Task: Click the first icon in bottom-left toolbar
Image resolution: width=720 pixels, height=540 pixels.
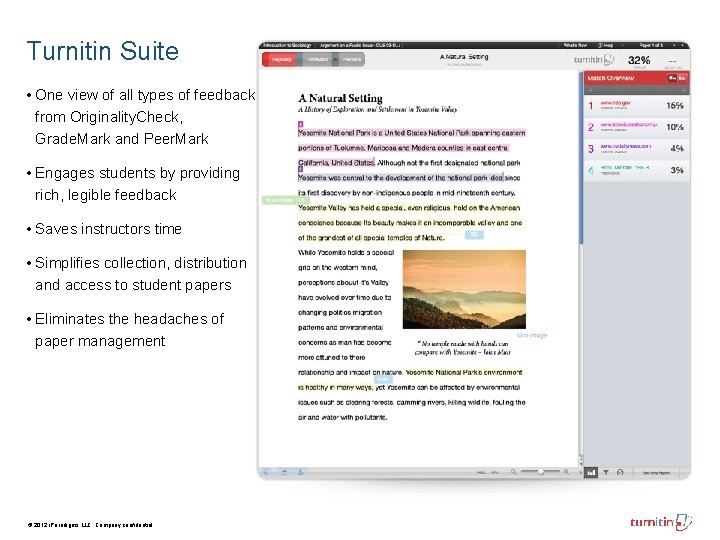Action: pyautogui.click(x=266, y=472)
